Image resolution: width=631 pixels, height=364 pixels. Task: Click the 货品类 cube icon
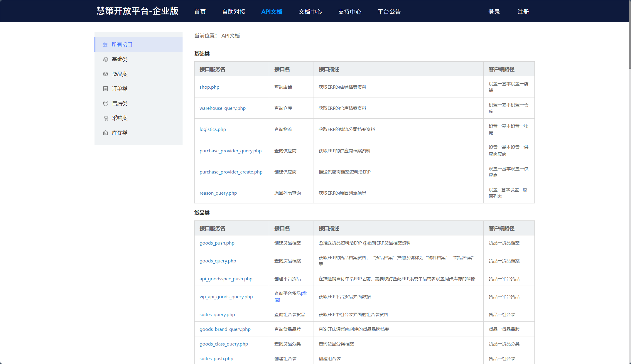pos(105,74)
